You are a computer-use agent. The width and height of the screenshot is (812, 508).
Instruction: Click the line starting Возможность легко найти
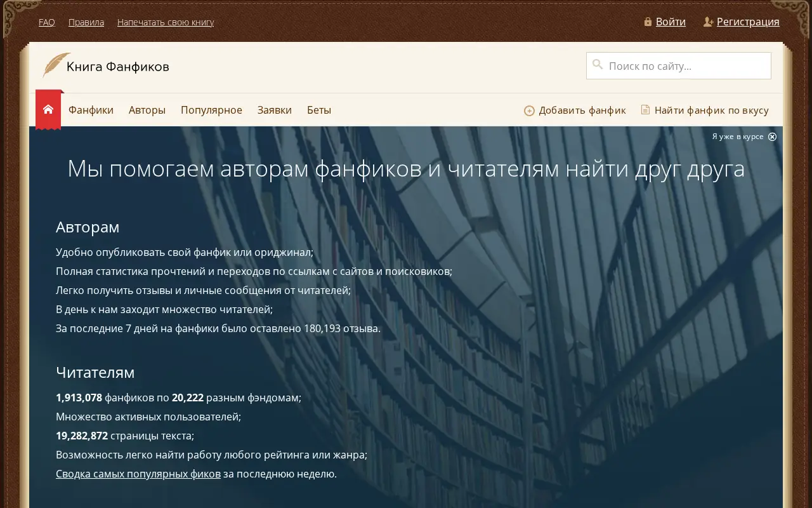click(x=212, y=455)
